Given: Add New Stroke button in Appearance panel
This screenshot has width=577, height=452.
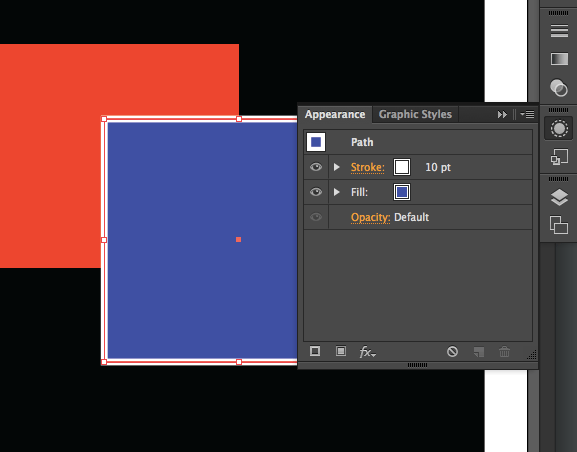Looking at the screenshot, I should 315,351.
